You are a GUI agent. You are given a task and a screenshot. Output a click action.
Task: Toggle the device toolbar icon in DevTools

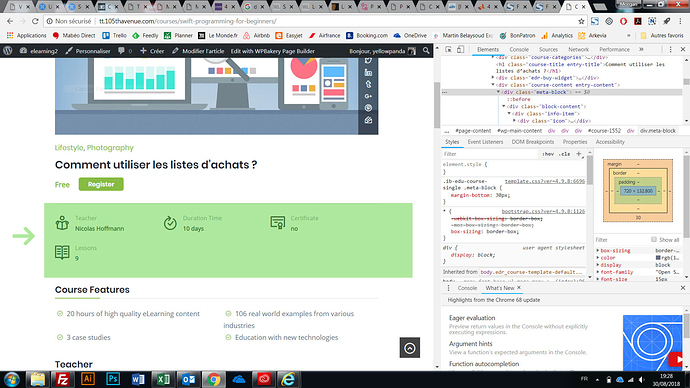tap(460, 50)
